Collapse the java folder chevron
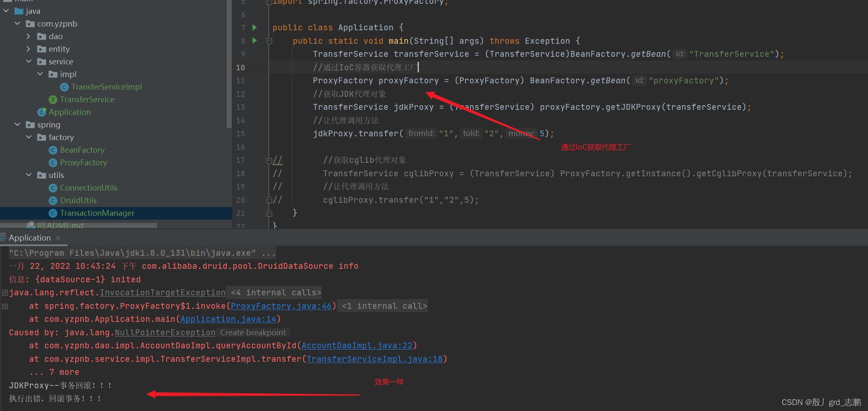 tap(6, 11)
